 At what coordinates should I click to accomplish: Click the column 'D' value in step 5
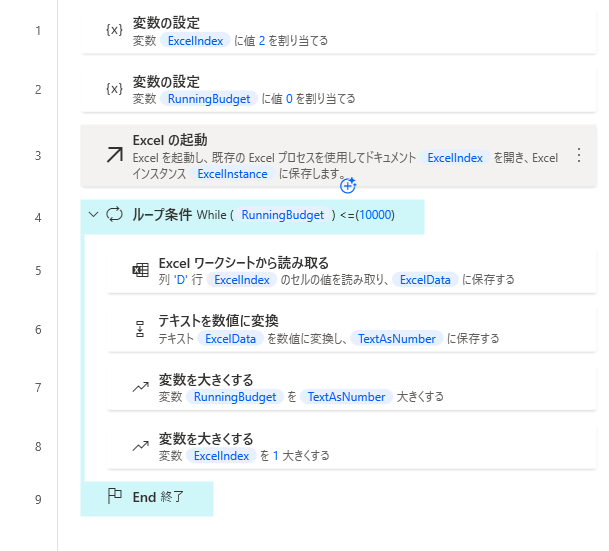click(x=181, y=280)
